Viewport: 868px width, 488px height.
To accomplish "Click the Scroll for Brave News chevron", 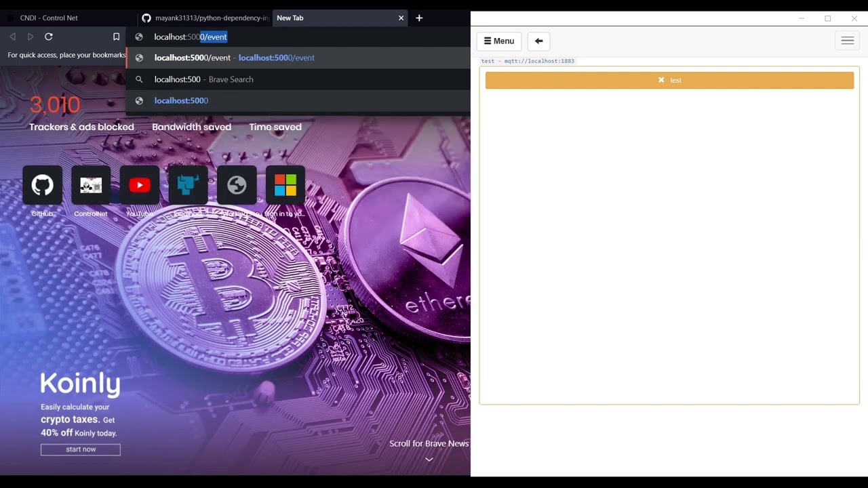I will pos(429,460).
